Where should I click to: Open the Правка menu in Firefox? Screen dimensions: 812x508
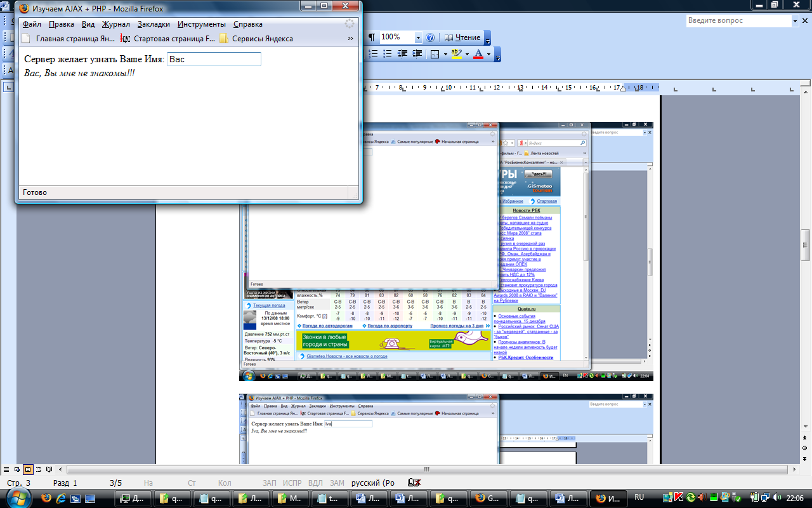pyautogui.click(x=62, y=24)
